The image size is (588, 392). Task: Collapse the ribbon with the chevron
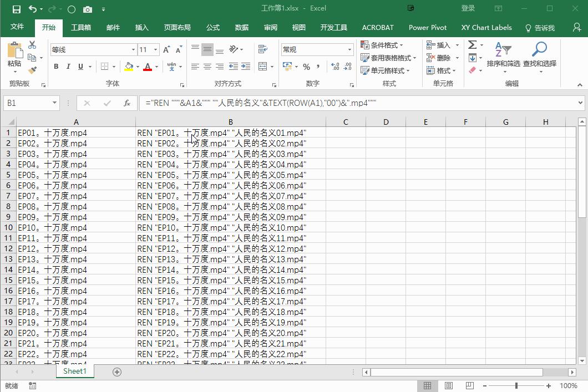[580, 85]
